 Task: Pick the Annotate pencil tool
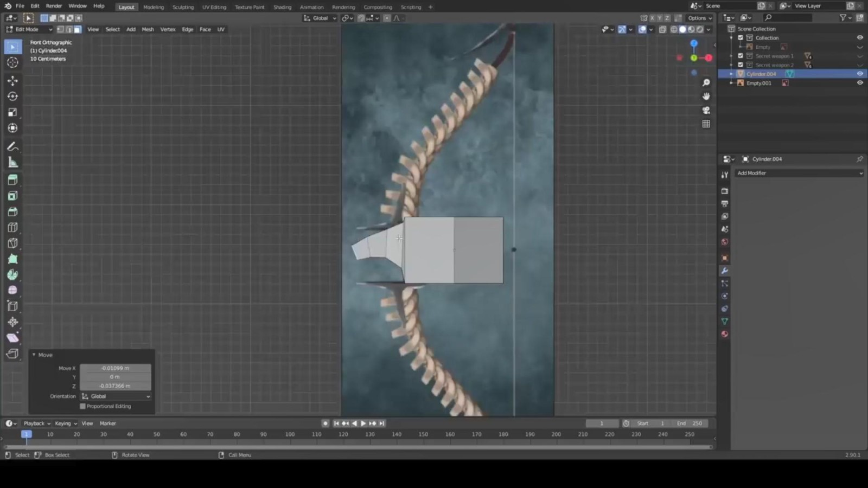(12, 147)
